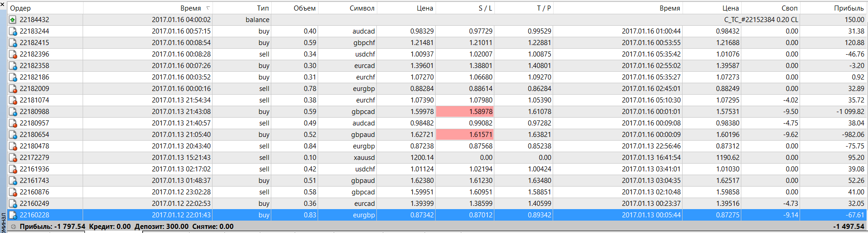Click close price 0.87275 in highlighted row
The height and width of the screenshot is (233, 868).
[728, 215]
